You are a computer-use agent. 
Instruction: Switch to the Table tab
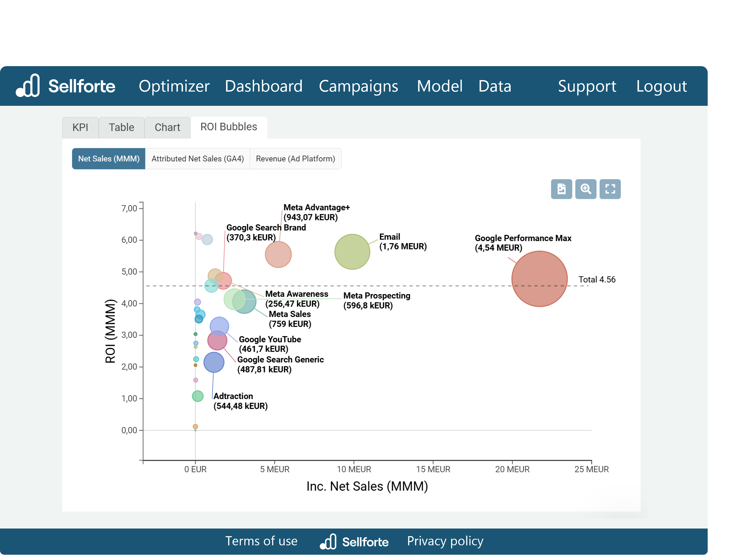pyautogui.click(x=121, y=127)
